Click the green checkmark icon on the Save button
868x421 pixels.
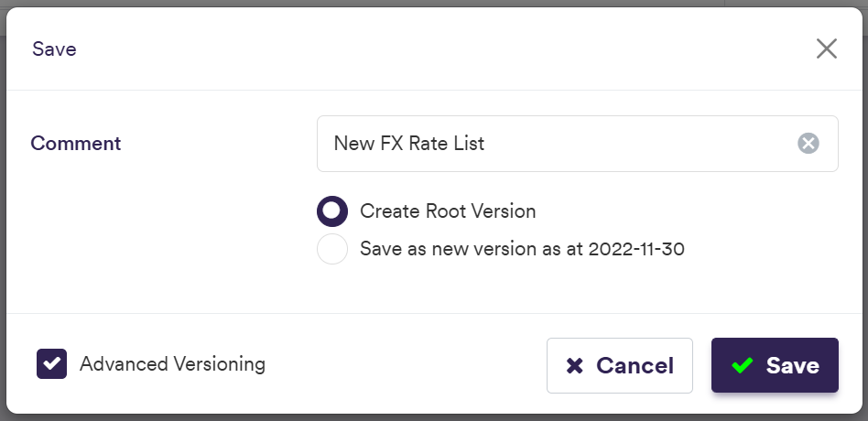tap(742, 366)
